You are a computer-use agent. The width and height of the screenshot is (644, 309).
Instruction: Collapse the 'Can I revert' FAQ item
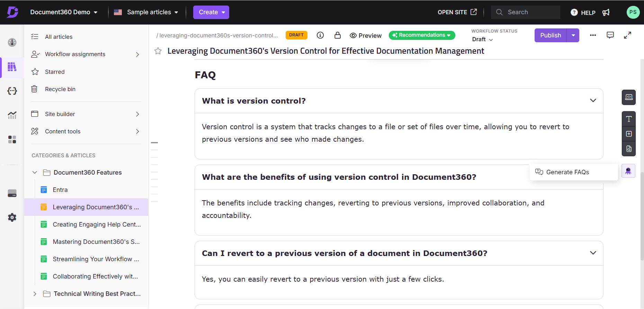[593, 253]
